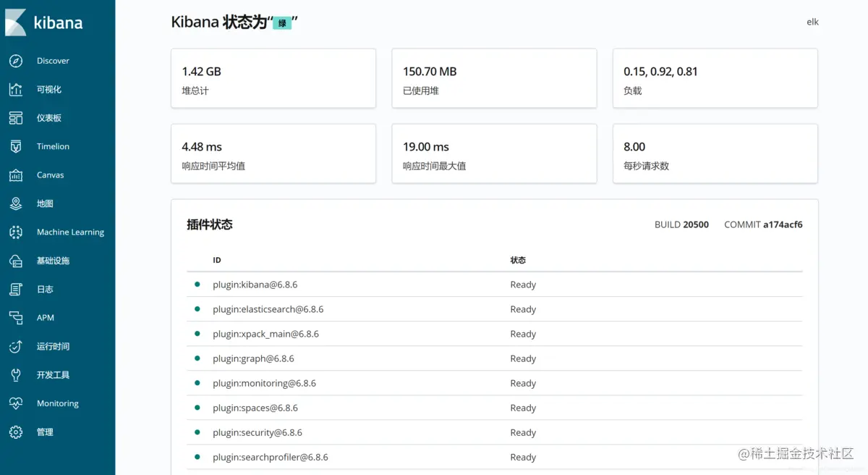Image resolution: width=868 pixels, height=475 pixels.
Task: Click the plugin:spaces@6.8.6 row
Action: (x=494, y=408)
